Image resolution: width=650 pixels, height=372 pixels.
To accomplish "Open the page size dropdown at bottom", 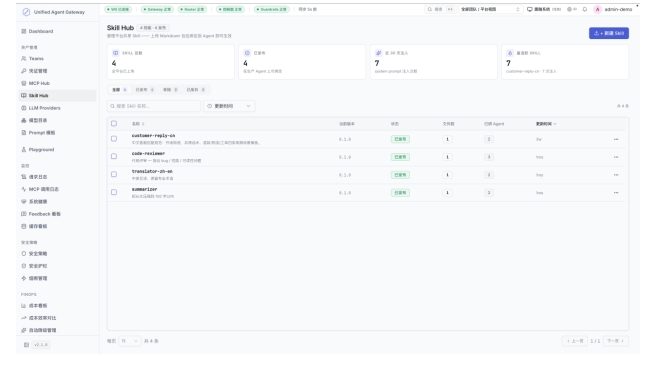I will tap(129, 341).
